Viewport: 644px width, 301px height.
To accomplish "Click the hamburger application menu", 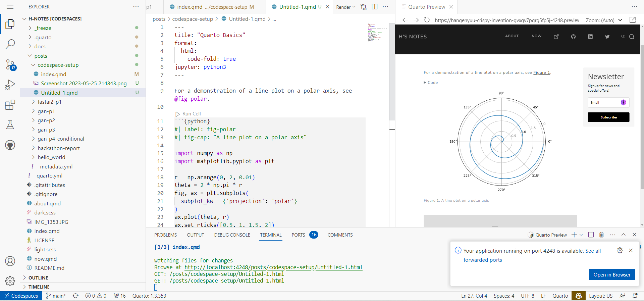I will [x=10, y=7].
